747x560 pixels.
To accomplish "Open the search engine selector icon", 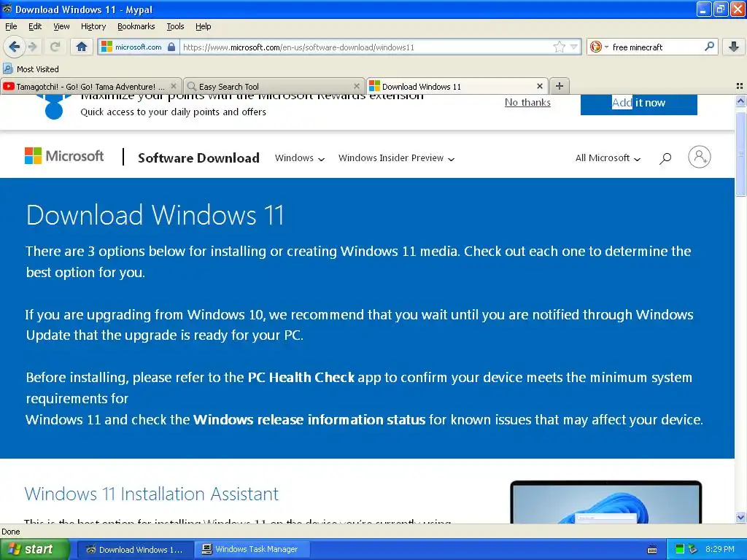I will 598,47.
